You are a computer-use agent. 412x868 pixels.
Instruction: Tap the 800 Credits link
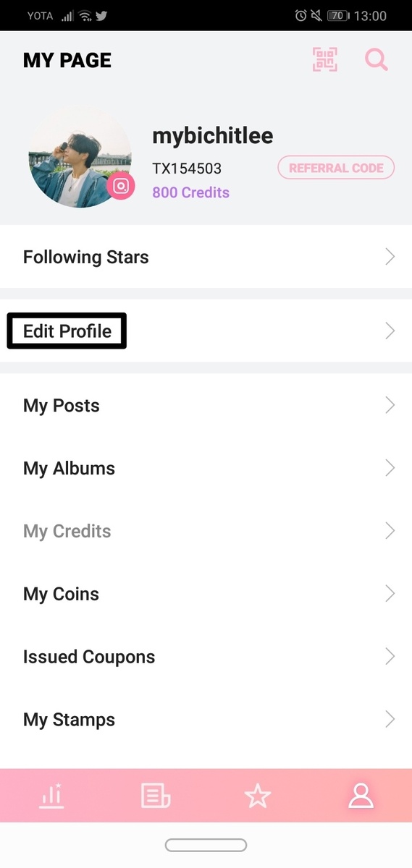point(190,192)
